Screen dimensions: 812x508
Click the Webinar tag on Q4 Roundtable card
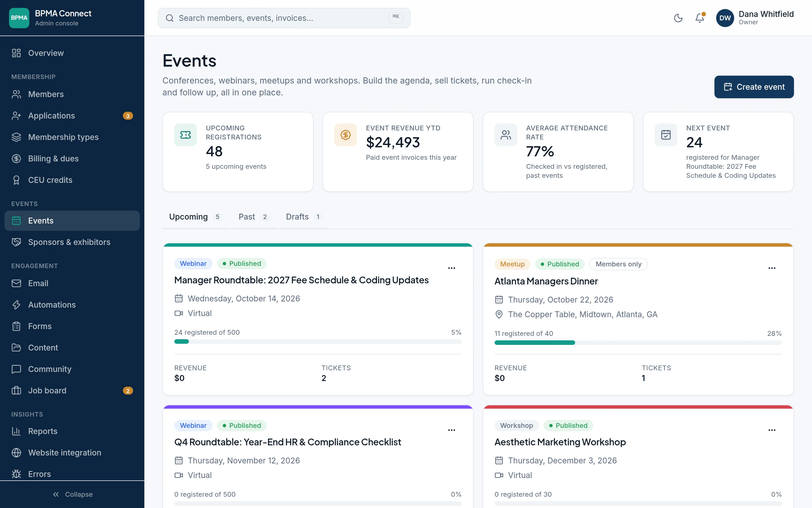click(x=193, y=426)
